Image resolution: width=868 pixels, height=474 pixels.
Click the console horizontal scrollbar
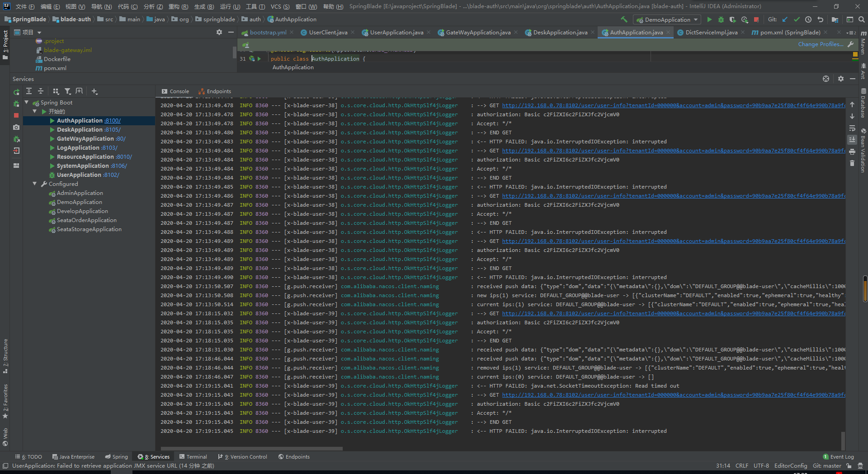[x=252, y=449]
